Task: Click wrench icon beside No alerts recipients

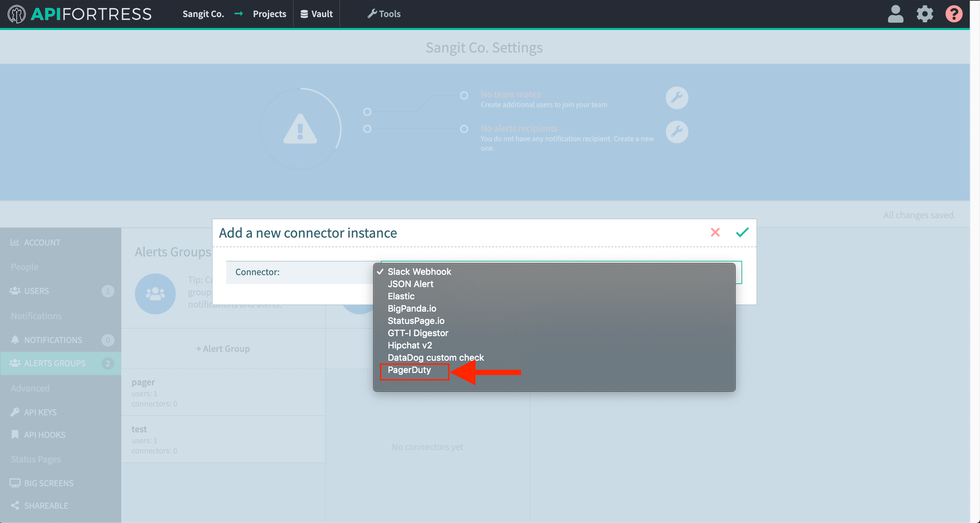Action: 676,132
